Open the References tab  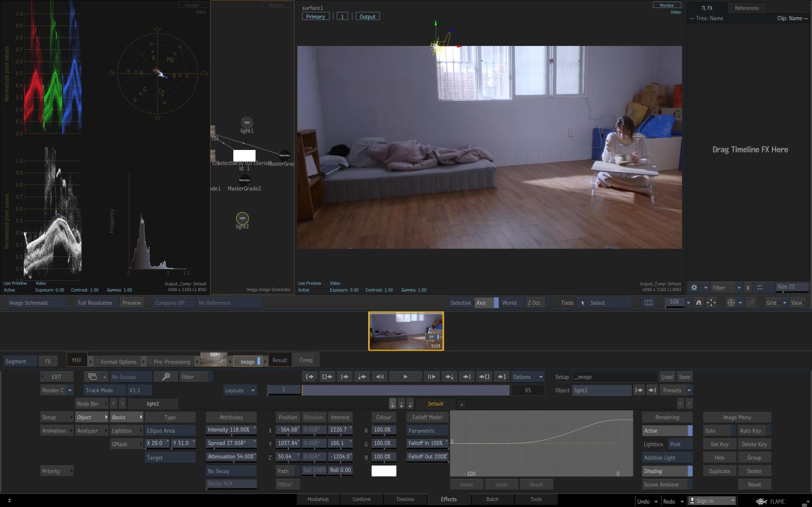[x=746, y=8]
